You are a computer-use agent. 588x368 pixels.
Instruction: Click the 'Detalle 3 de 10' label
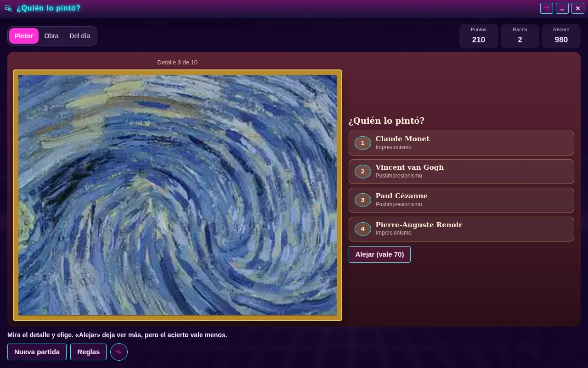(x=177, y=63)
